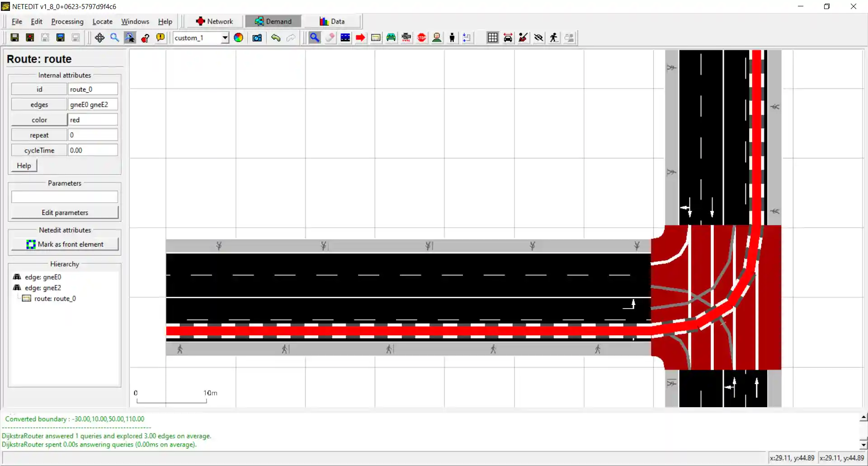Open color wheel view settings
Viewport: 868px width, 466px height.
click(238, 38)
